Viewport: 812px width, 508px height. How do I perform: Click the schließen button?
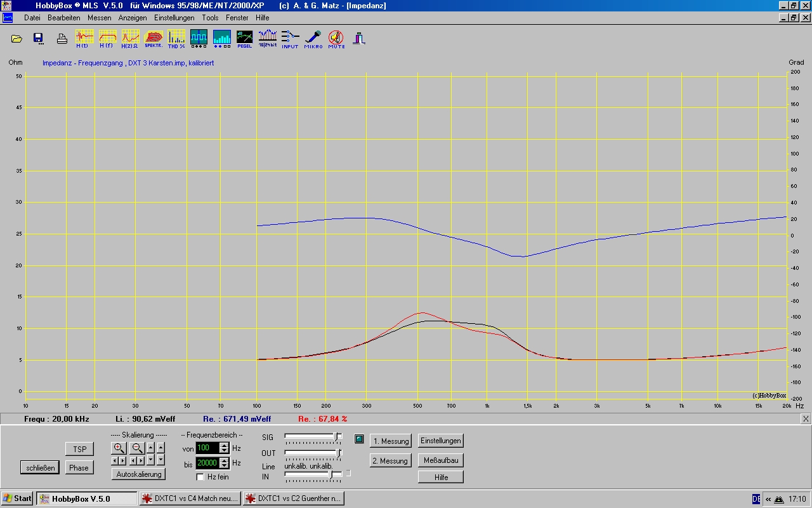tap(41, 467)
